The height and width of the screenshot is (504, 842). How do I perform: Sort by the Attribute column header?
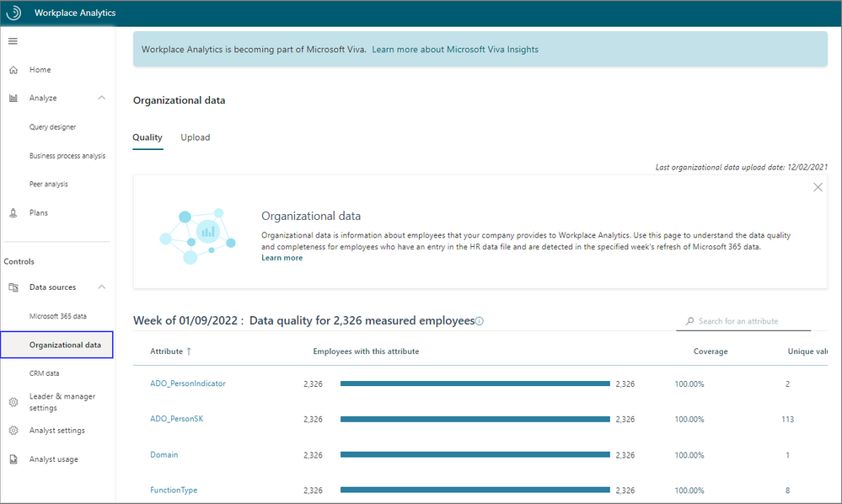pos(167,351)
